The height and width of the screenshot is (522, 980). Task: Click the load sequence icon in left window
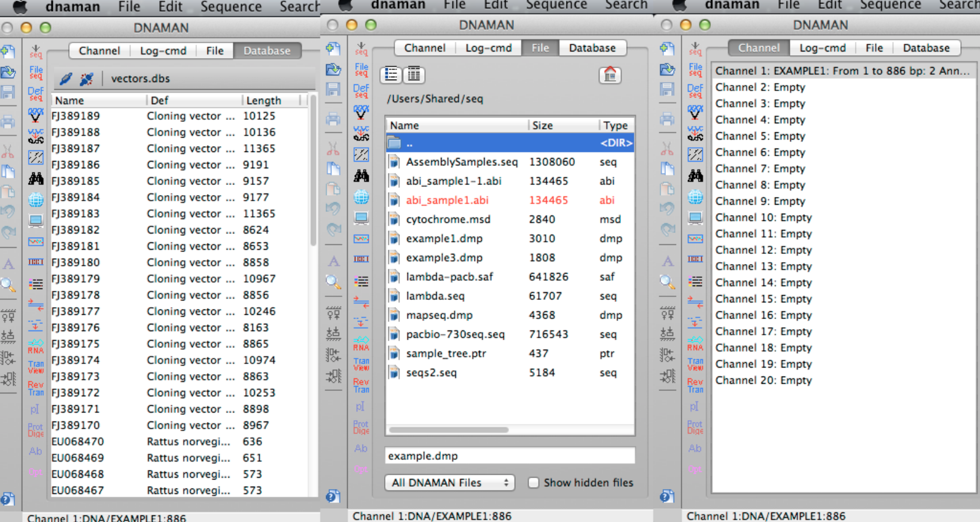(35, 51)
